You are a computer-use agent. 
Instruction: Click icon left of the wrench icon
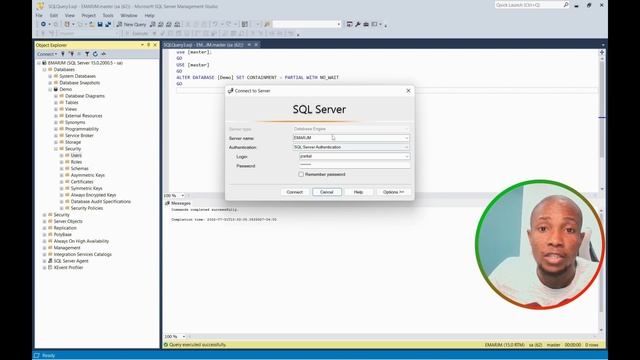coord(350,24)
